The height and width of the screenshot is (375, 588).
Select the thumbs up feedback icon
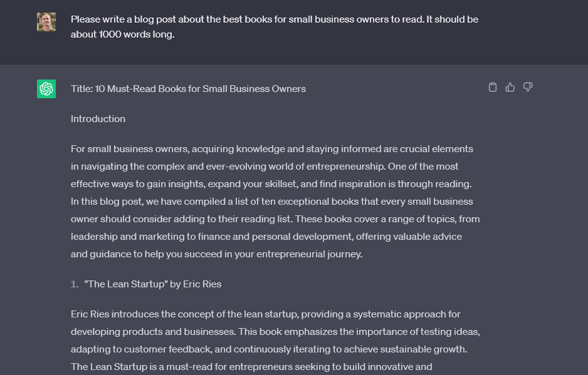coord(510,87)
